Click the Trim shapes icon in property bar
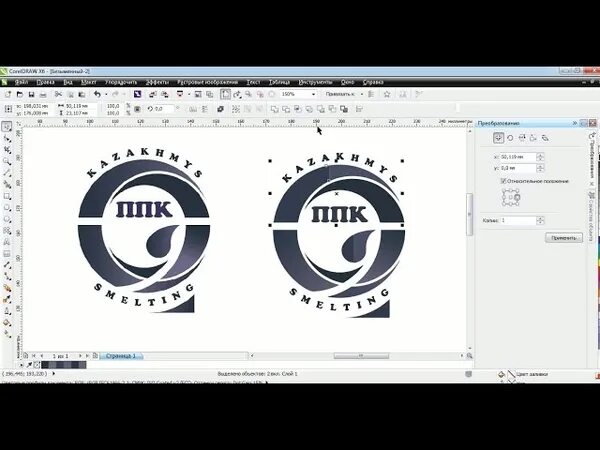 click(x=286, y=109)
